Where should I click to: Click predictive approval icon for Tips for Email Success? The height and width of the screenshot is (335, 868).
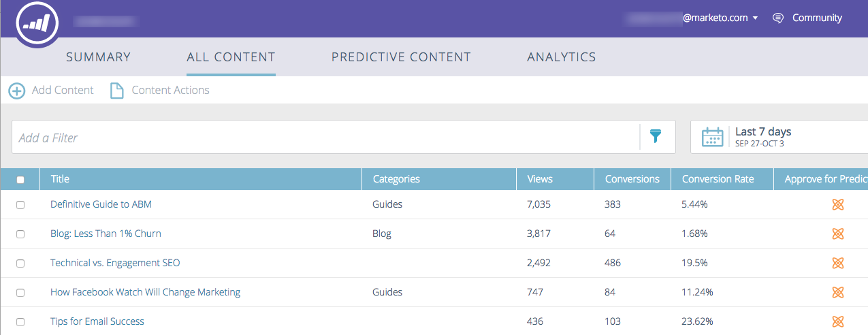pyautogui.click(x=838, y=321)
